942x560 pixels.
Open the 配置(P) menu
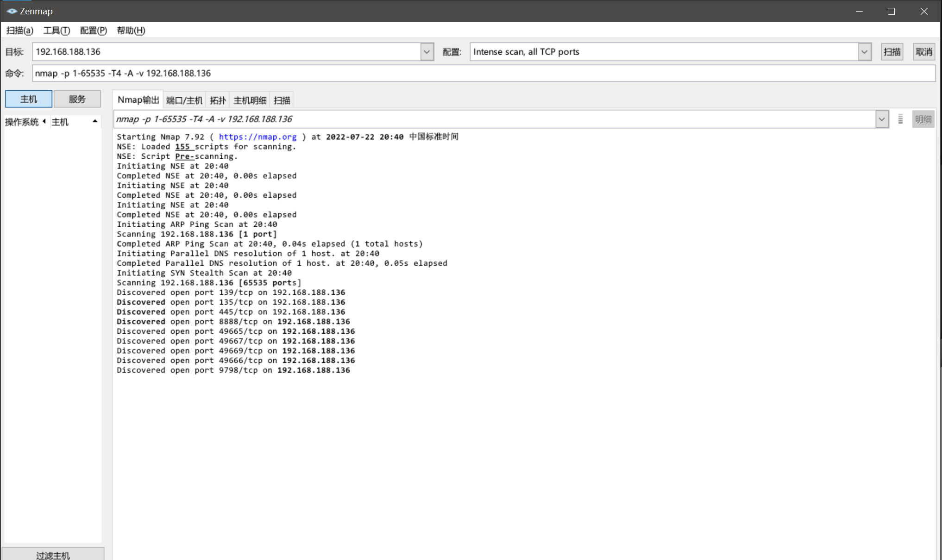click(x=93, y=31)
